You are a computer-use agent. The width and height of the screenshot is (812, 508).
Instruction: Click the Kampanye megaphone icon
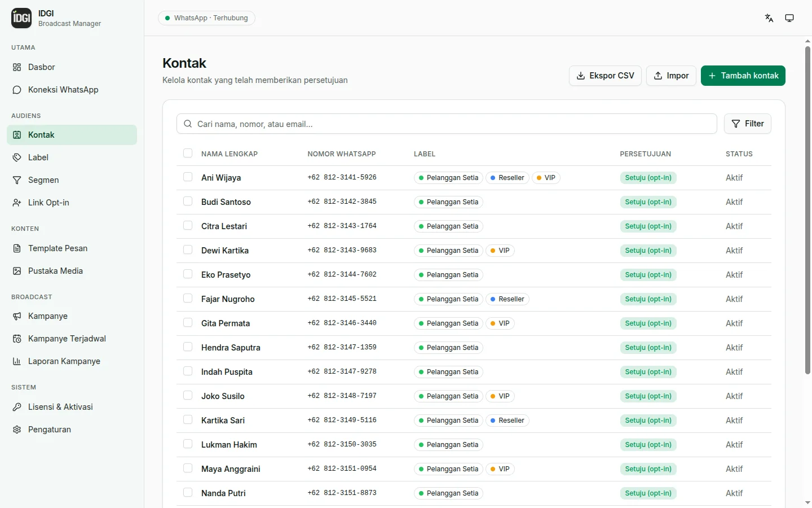[x=17, y=316]
